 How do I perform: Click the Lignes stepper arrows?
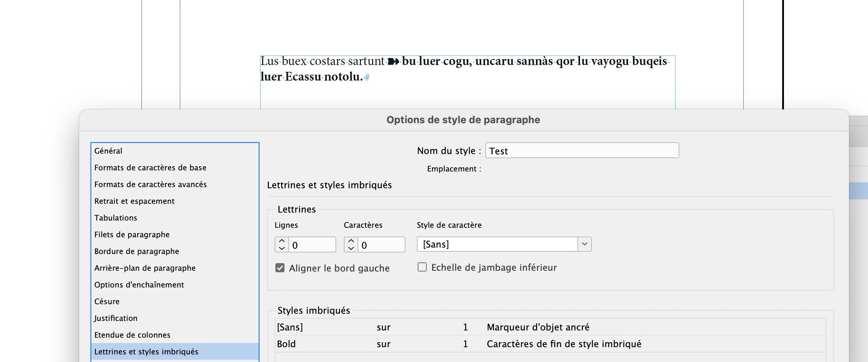point(282,245)
